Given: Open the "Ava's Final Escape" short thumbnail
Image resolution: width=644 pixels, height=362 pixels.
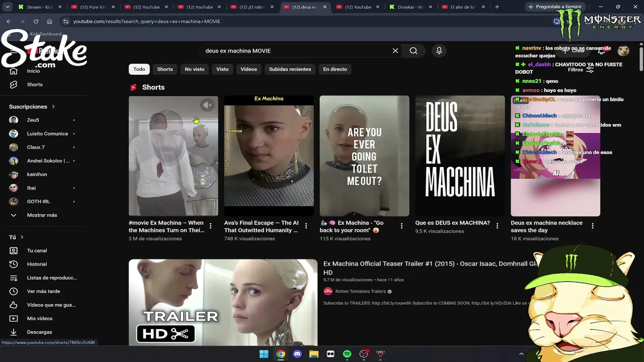Looking at the screenshot, I should (x=269, y=156).
